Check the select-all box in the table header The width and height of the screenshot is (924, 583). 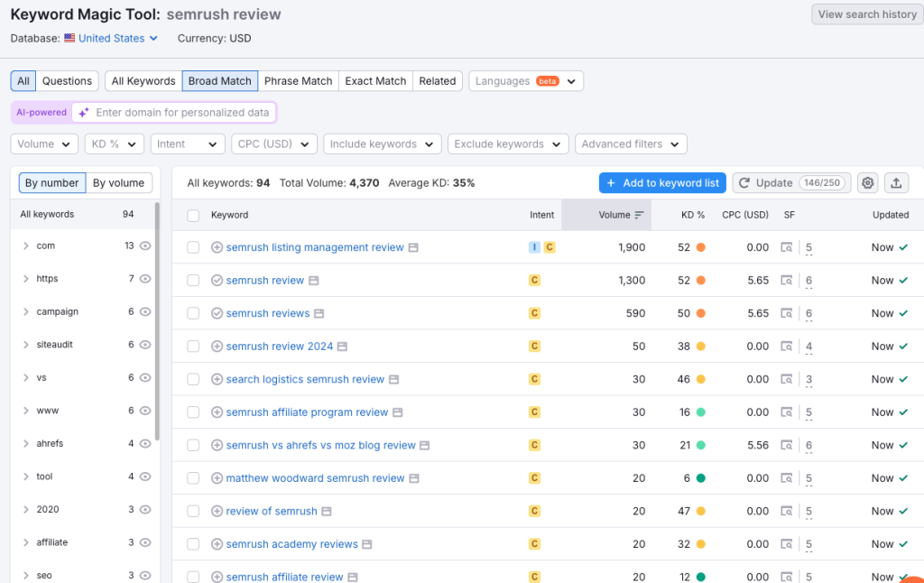(x=193, y=215)
